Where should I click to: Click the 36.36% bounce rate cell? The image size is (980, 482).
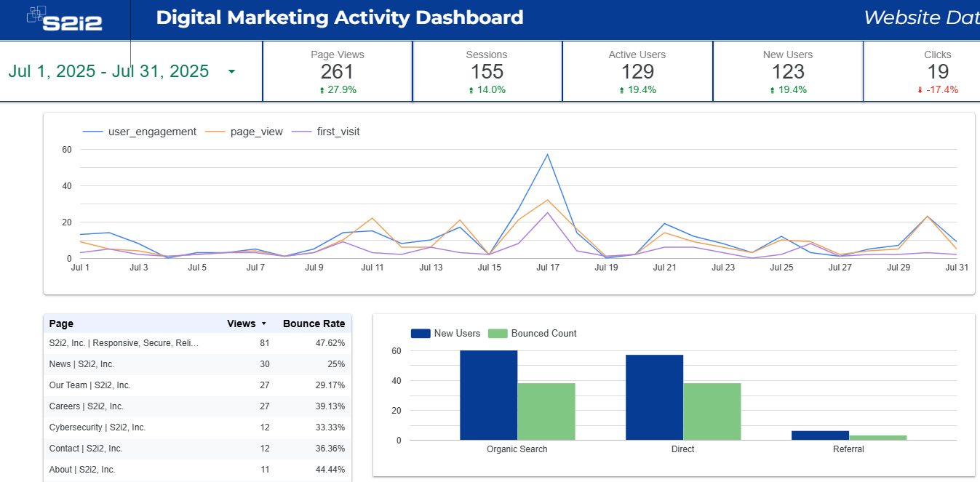point(330,449)
